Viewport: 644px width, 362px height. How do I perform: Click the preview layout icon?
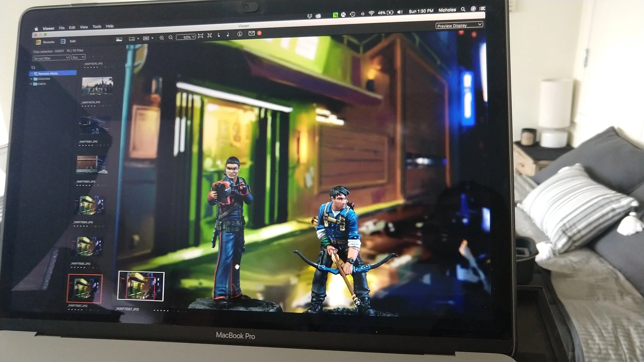pos(132,39)
